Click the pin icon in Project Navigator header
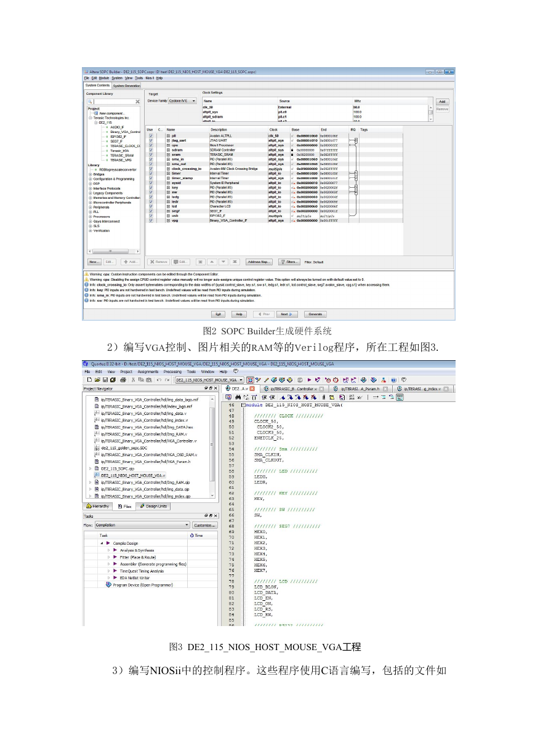This screenshot has width=535, height=756. [x=207, y=388]
